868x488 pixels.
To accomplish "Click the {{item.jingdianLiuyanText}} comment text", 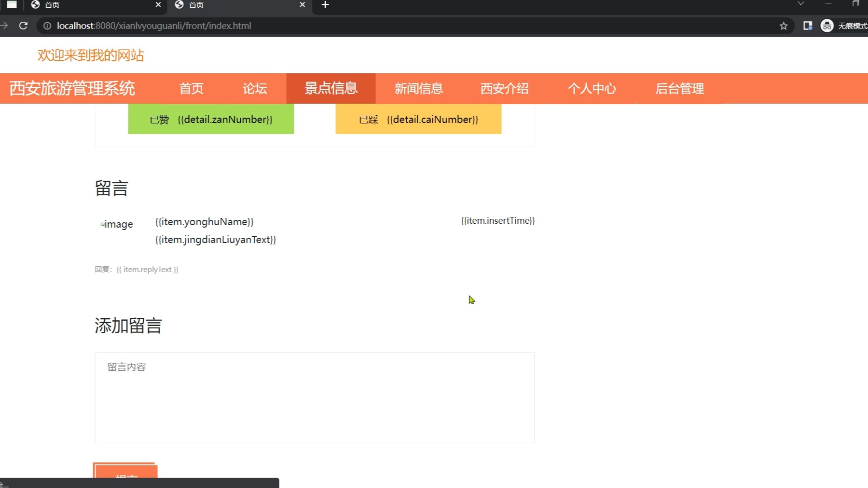I will click(x=216, y=240).
